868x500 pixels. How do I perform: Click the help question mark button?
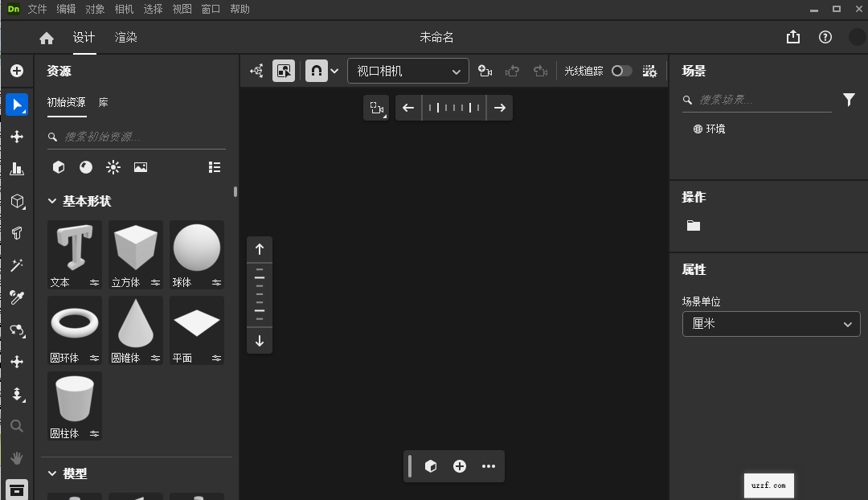(x=825, y=37)
